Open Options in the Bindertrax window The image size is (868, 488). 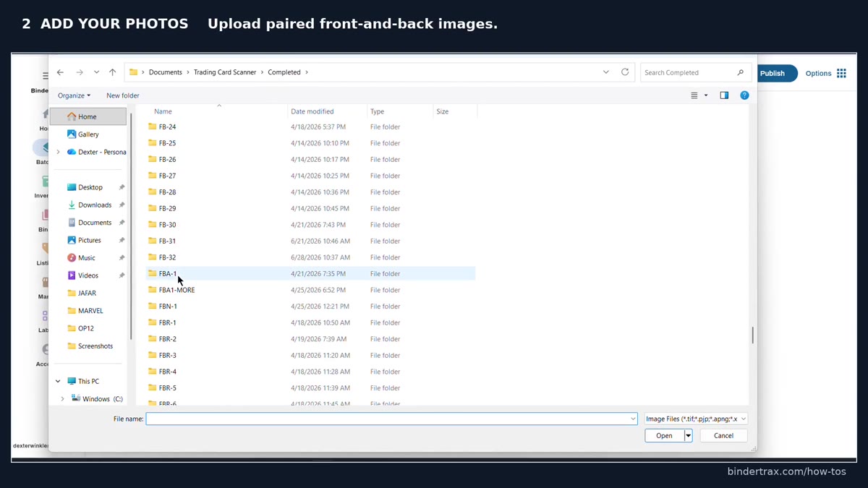[x=818, y=73]
